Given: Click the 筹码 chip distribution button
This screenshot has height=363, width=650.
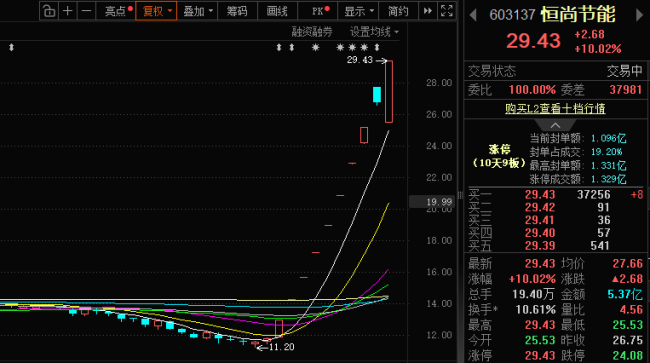Looking at the screenshot, I should [x=237, y=11].
